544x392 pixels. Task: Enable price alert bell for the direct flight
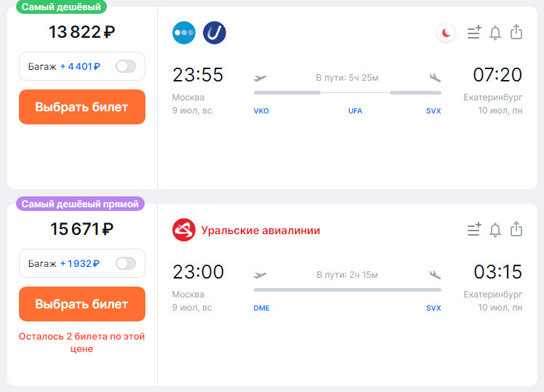[x=495, y=230]
